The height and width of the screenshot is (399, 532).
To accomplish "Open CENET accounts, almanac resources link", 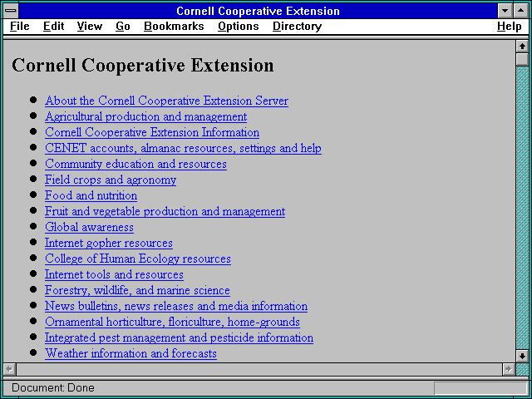I will coord(183,148).
